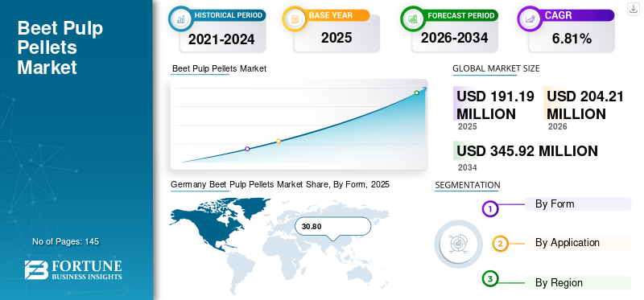Click the segmentation pie chart icon

pos(459,245)
